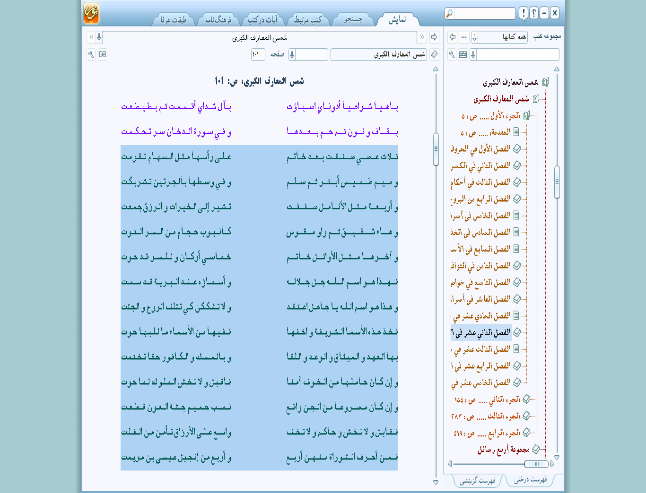
Task: Click the application logo icon at top-left
Action: point(93,13)
